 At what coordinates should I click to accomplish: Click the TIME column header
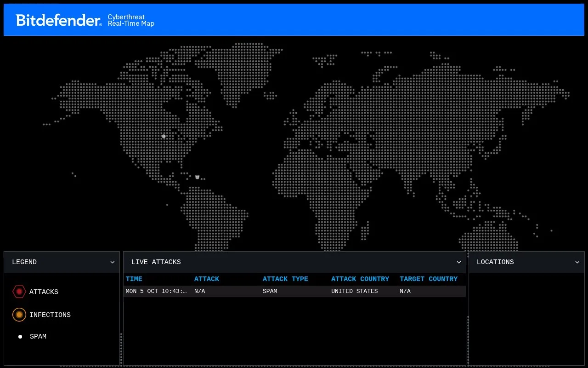(134, 279)
